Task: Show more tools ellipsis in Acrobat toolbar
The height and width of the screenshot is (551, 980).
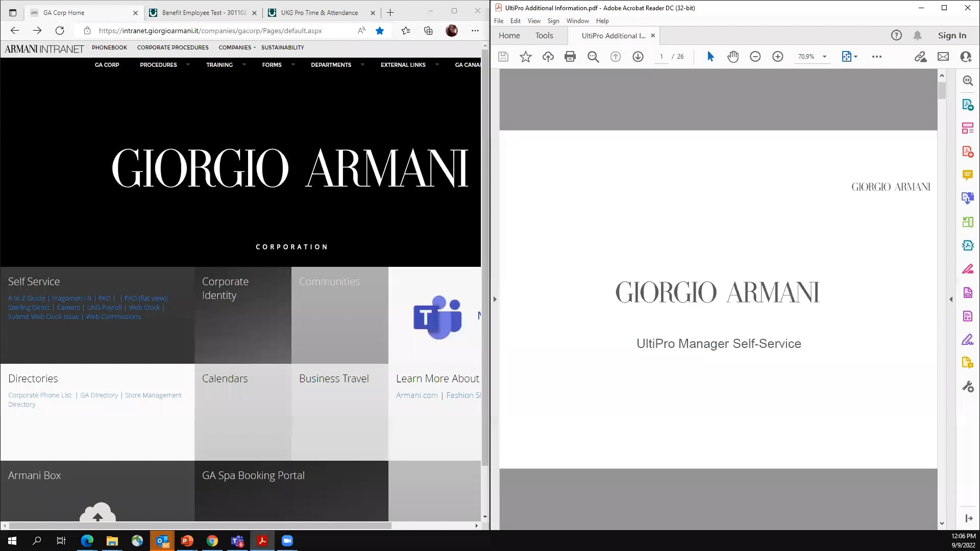Action: (877, 57)
